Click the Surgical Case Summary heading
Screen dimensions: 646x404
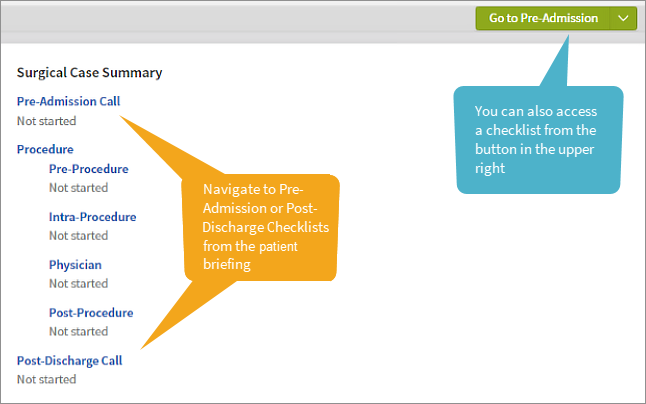pos(89,73)
